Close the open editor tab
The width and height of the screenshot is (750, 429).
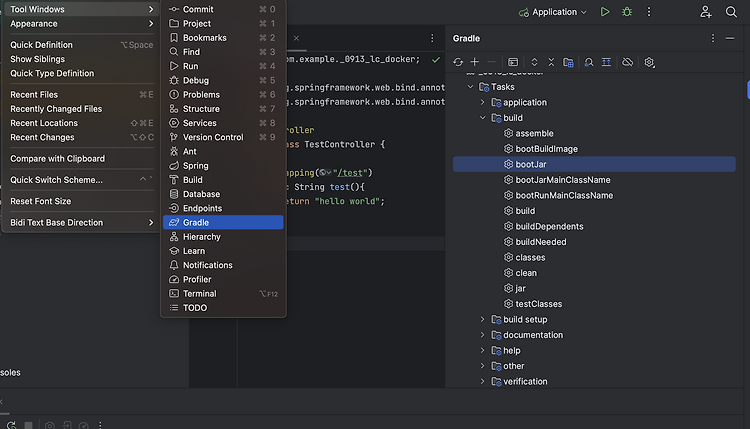296,38
